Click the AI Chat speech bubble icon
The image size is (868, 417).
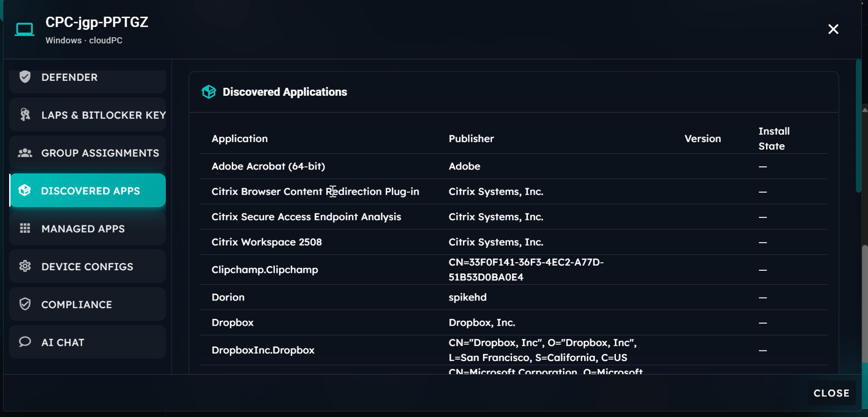(x=25, y=342)
